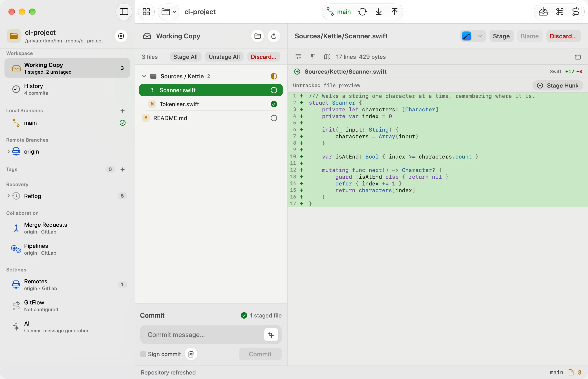Click the Stage Hunk button
This screenshot has width=588, height=379.
click(x=557, y=85)
